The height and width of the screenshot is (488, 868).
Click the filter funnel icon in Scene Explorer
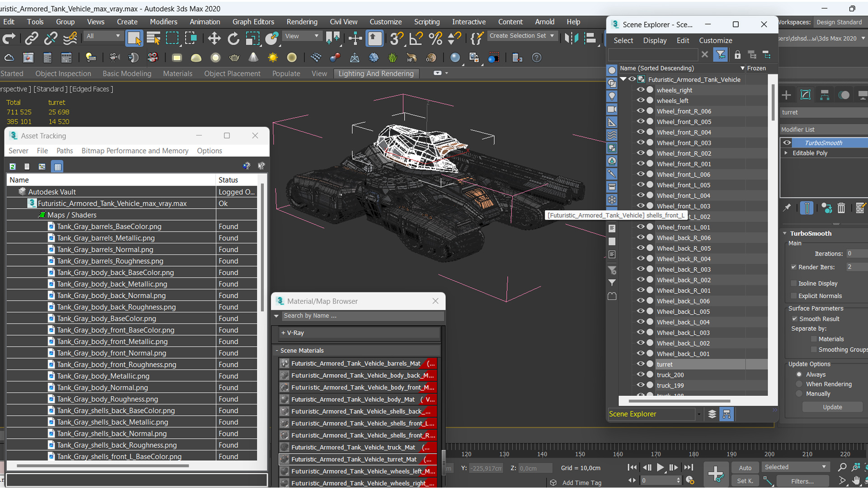[x=721, y=55]
